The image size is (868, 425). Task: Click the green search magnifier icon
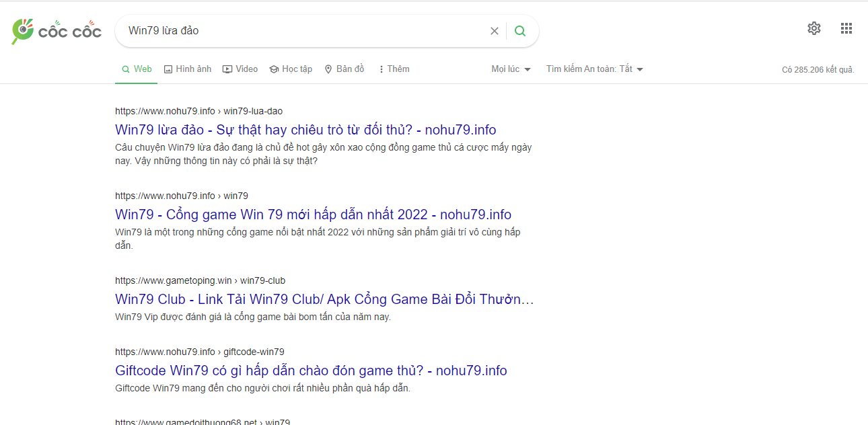(519, 30)
